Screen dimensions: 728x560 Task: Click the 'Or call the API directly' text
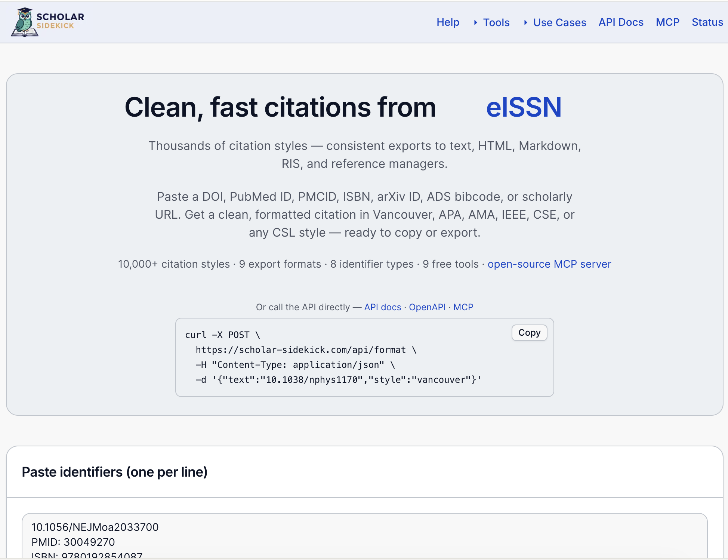pyautogui.click(x=303, y=307)
